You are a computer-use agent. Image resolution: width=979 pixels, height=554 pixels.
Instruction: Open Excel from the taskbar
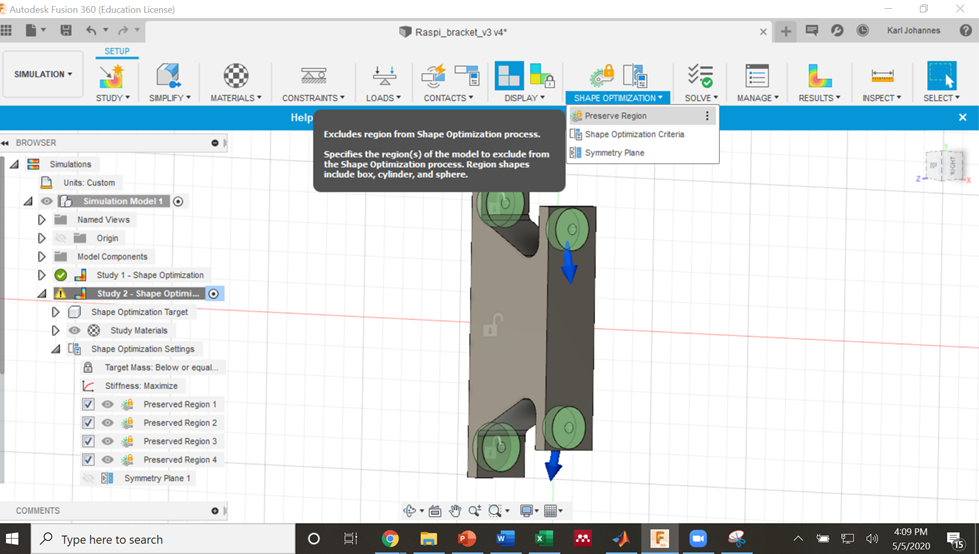(x=543, y=538)
